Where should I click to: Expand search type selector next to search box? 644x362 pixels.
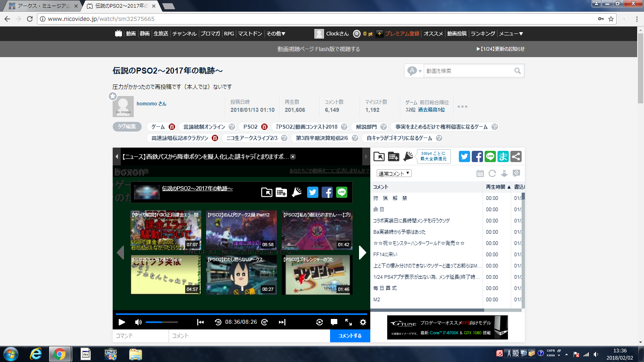coord(414,71)
